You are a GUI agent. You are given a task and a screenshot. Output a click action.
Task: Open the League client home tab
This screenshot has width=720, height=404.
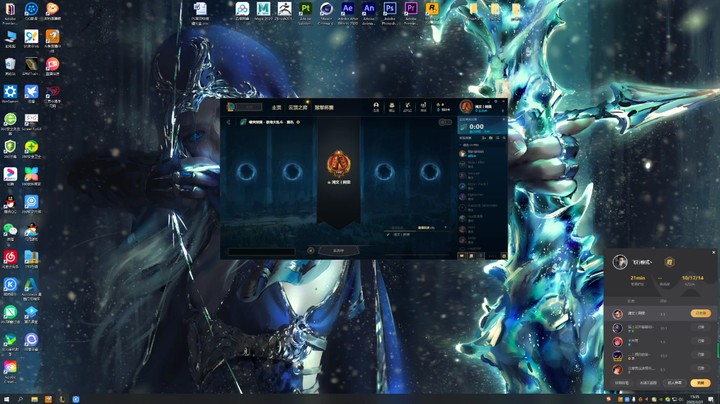(276, 107)
